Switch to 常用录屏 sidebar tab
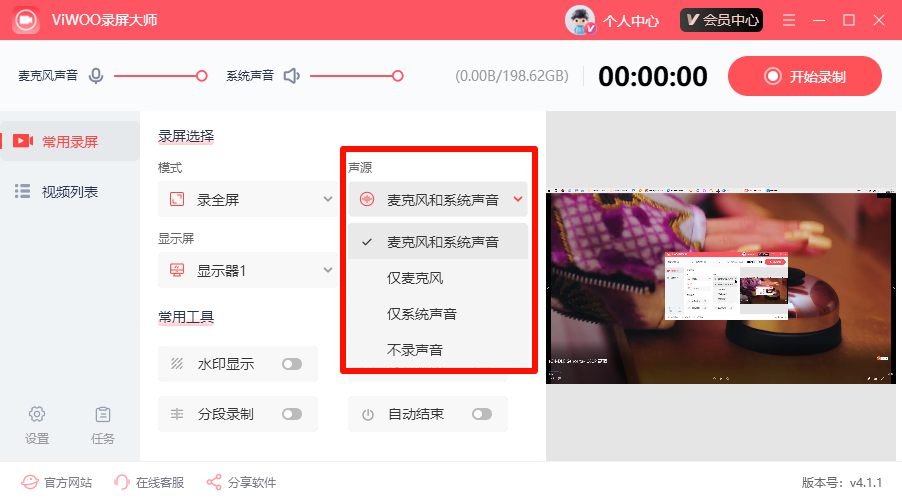The width and height of the screenshot is (902, 502). [x=70, y=141]
